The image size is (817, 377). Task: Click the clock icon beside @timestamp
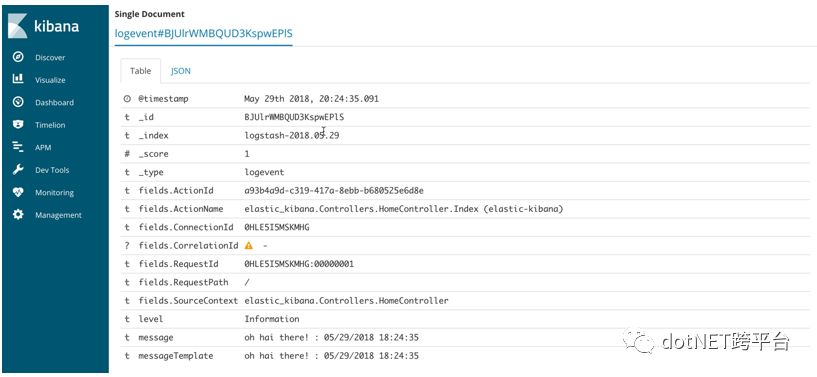click(x=127, y=98)
